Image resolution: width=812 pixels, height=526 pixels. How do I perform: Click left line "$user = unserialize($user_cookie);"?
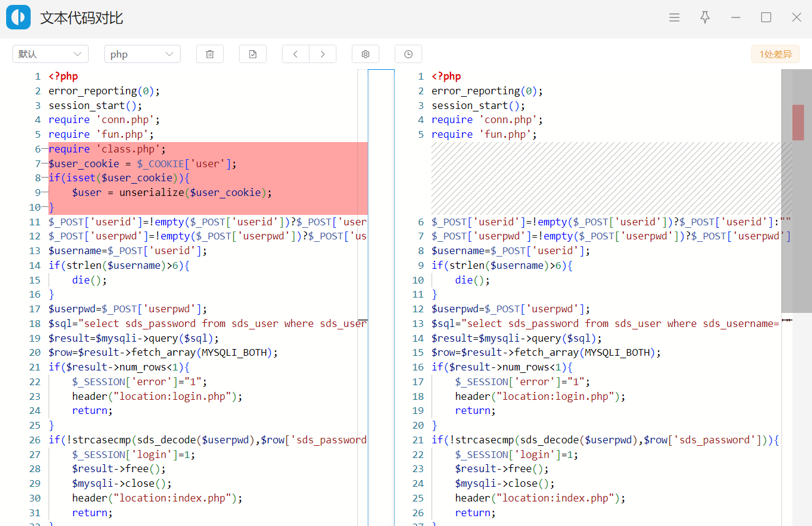click(172, 192)
